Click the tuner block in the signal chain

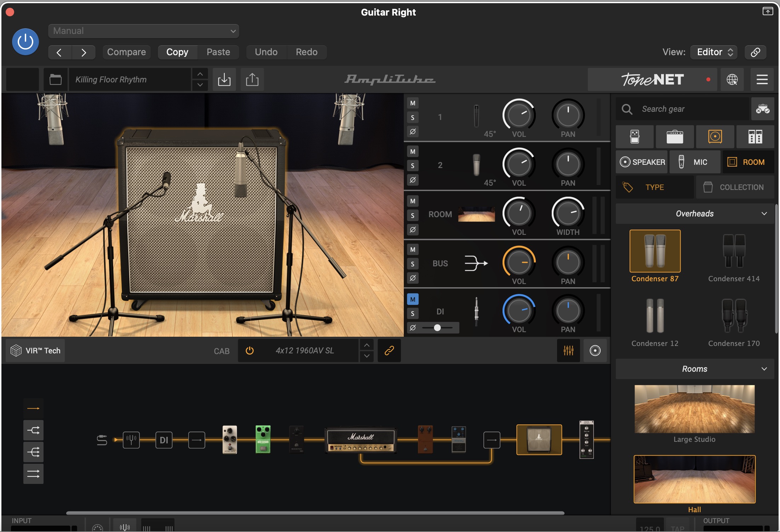pyautogui.click(x=131, y=440)
